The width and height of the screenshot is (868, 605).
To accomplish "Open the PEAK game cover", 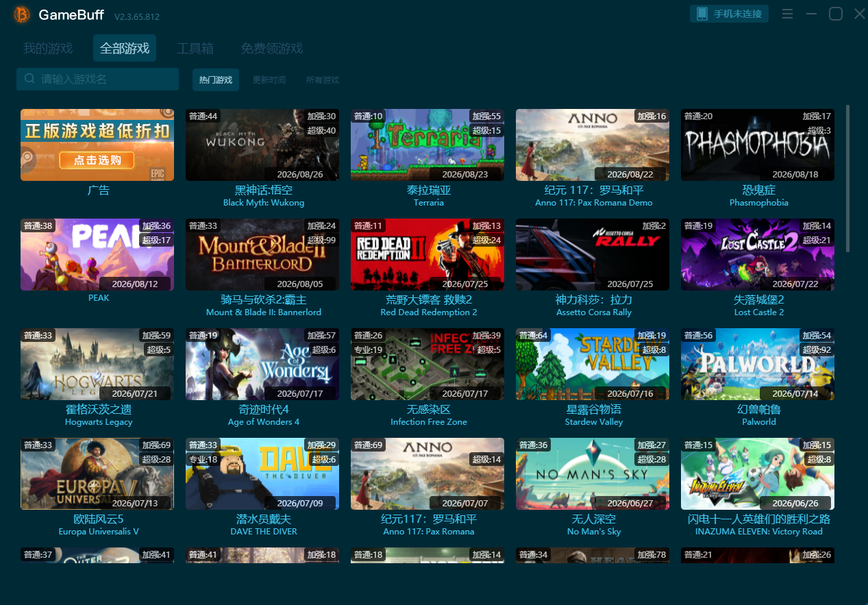I will pyautogui.click(x=97, y=254).
